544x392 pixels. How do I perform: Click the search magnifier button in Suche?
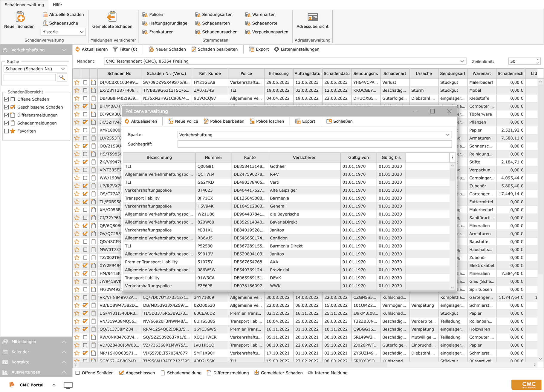[62, 77]
